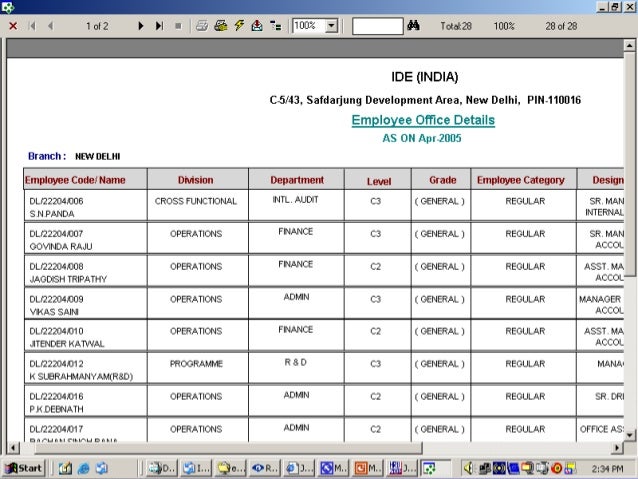Open the Windows Start menu

click(24, 468)
